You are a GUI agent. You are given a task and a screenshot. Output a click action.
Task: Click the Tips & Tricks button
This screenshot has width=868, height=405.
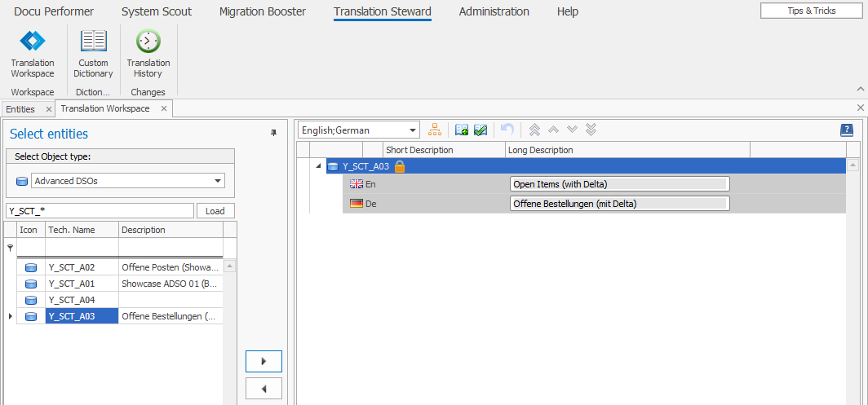coord(811,11)
